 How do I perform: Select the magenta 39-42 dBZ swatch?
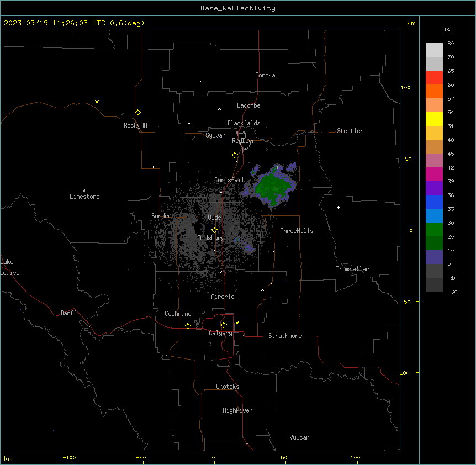pos(434,174)
